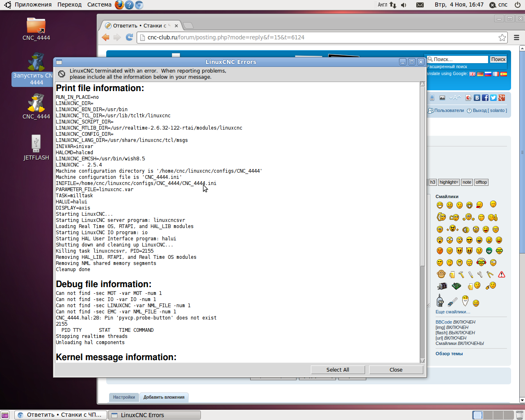
Task: Translate page using the Spanish flag
Action: (x=504, y=74)
